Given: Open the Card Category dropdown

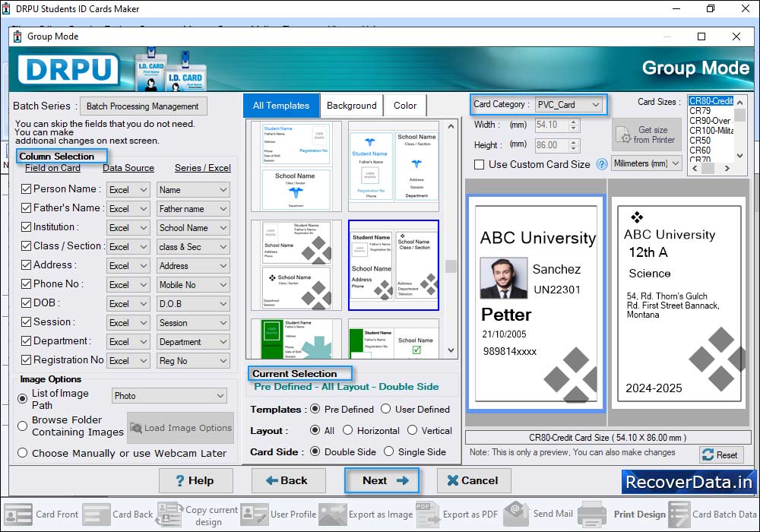Looking at the screenshot, I should (568, 105).
